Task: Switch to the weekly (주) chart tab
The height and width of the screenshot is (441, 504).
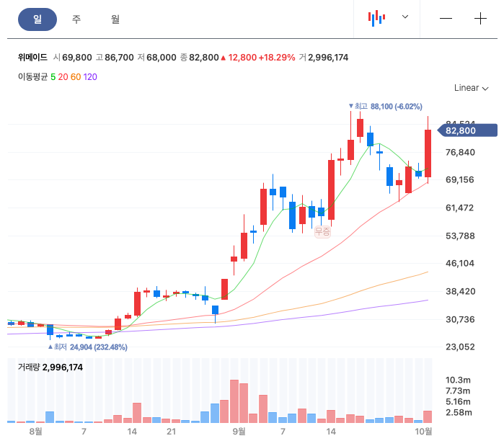Action: (x=76, y=19)
